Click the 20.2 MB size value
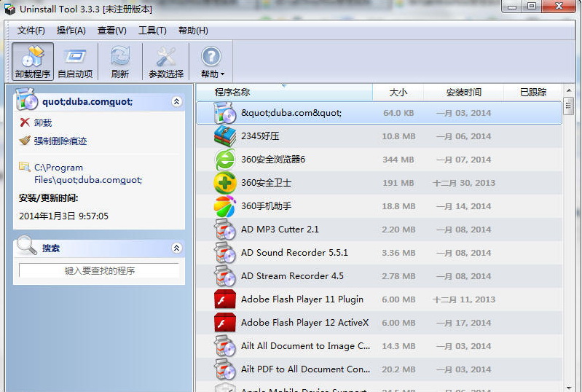Image resolution: width=582 pixels, height=392 pixels. pos(398,369)
